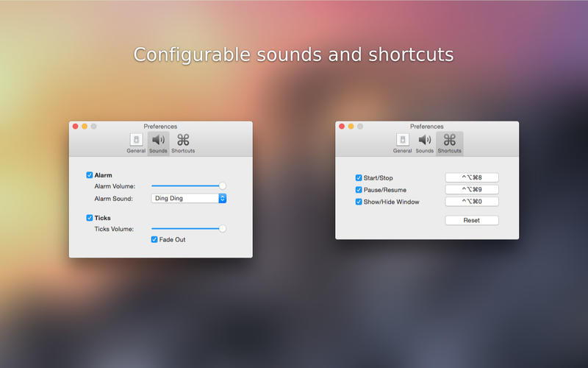The image size is (588, 368).
Task: Click the Sounds speaker icon above the Alarm settings
Action: pyautogui.click(x=158, y=141)
